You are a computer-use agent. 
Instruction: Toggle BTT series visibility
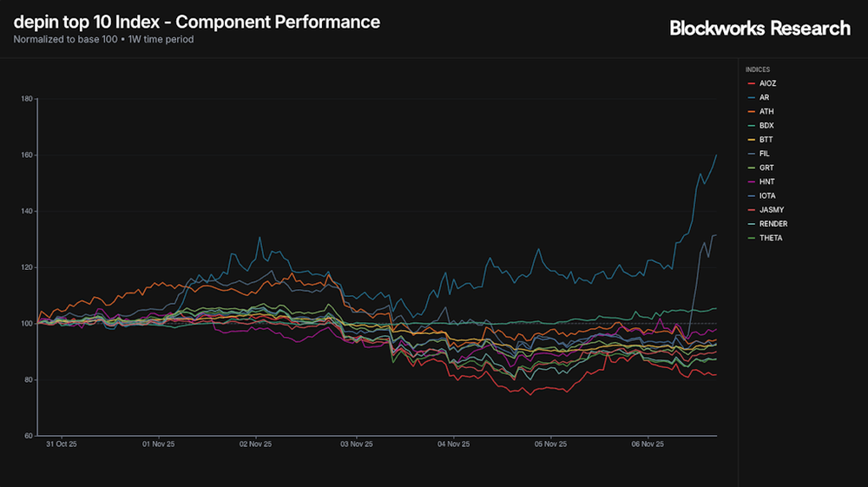tap(765, 140)
